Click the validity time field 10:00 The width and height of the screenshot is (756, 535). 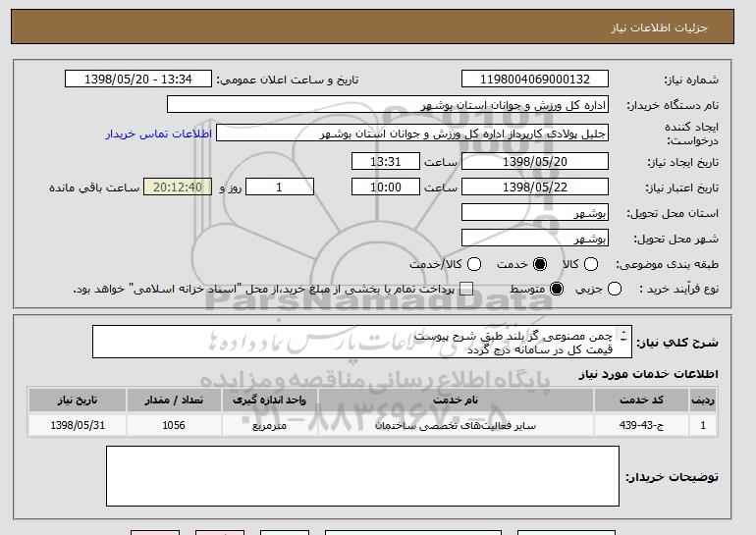(x=386, y=187)
